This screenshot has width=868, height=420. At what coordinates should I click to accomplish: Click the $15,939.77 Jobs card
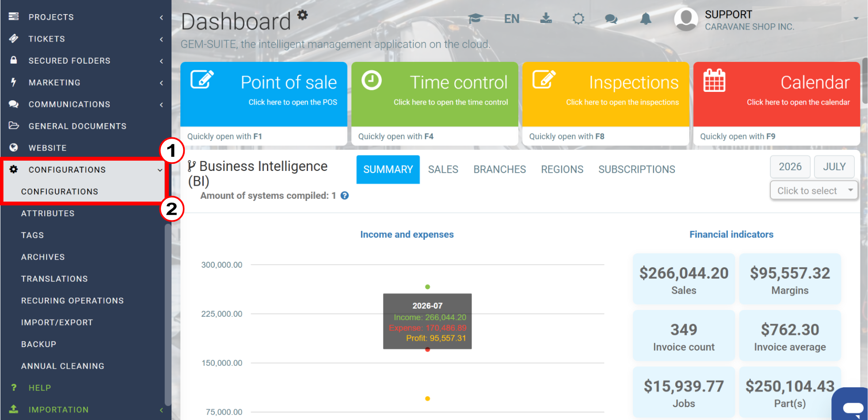(684, 392)
